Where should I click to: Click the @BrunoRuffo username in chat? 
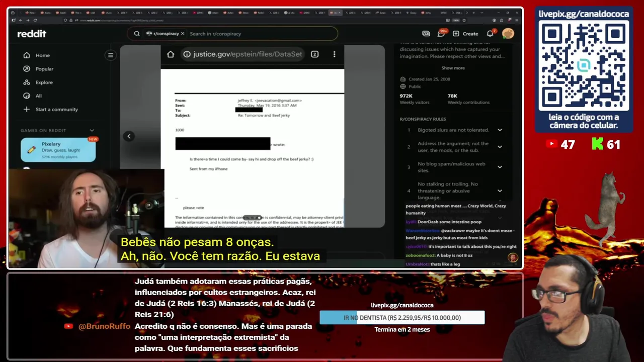coord(104,326)
